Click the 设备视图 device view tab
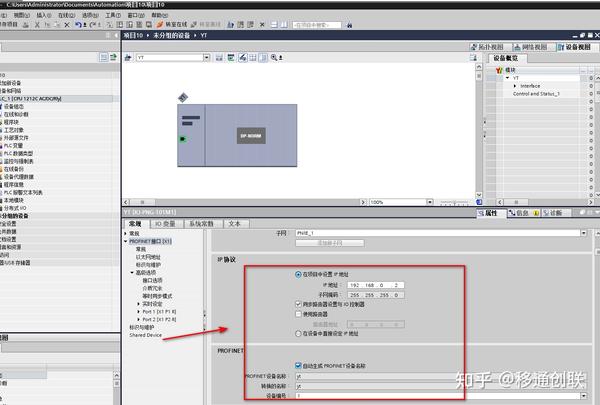The width and height of the screenshot is (600, 405). click(x=575, y=47)
